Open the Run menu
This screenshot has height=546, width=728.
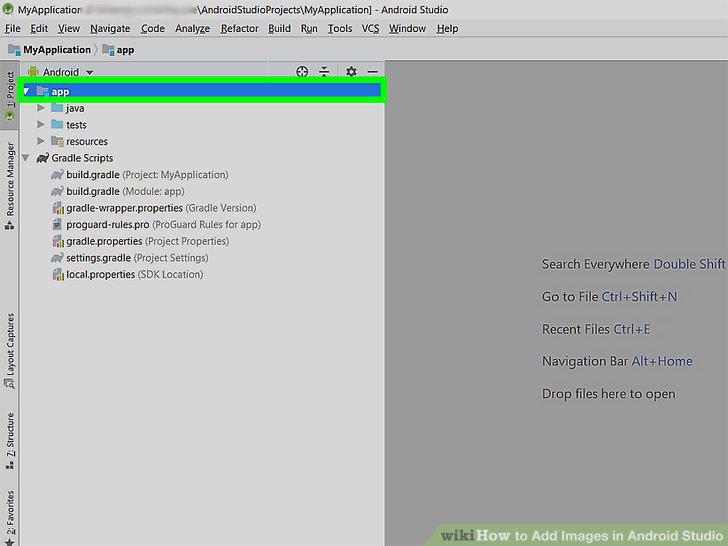(309, 29)
